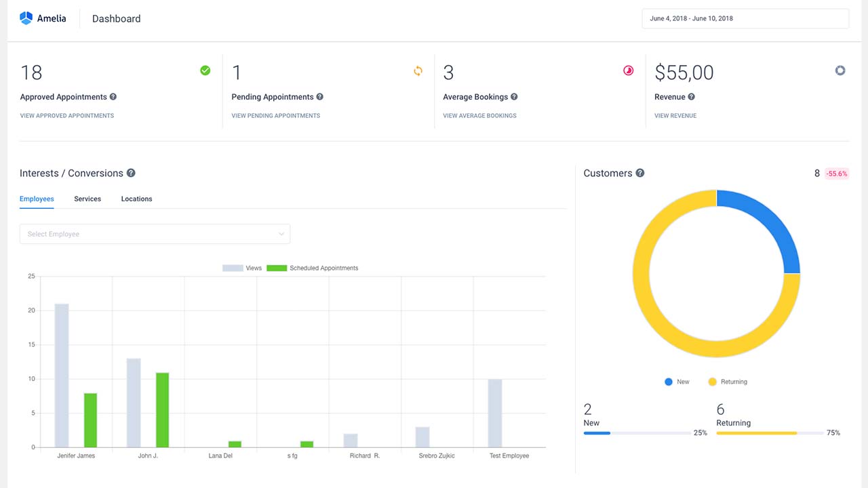Toggle the Views legend in chart
The image size is (868, 488).
click(x=242, y=268)
